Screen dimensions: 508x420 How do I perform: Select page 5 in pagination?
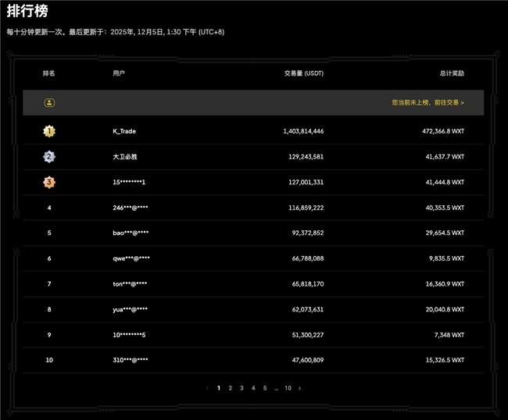(265, 388)
